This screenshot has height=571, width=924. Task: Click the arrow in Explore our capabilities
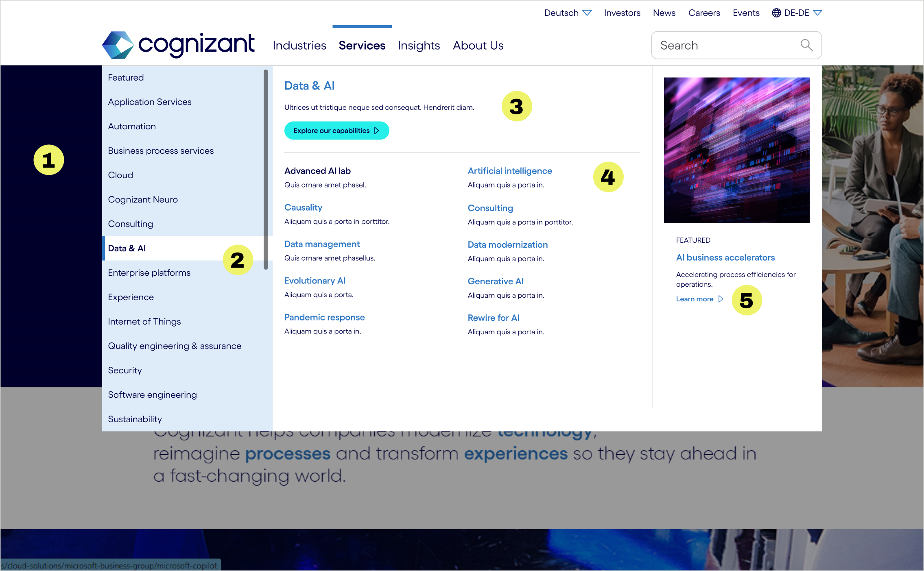point(377,131)
